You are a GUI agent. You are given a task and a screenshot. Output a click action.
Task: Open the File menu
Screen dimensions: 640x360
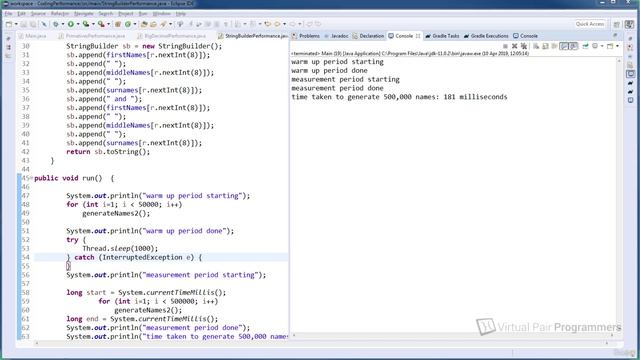tap(8, 13)
